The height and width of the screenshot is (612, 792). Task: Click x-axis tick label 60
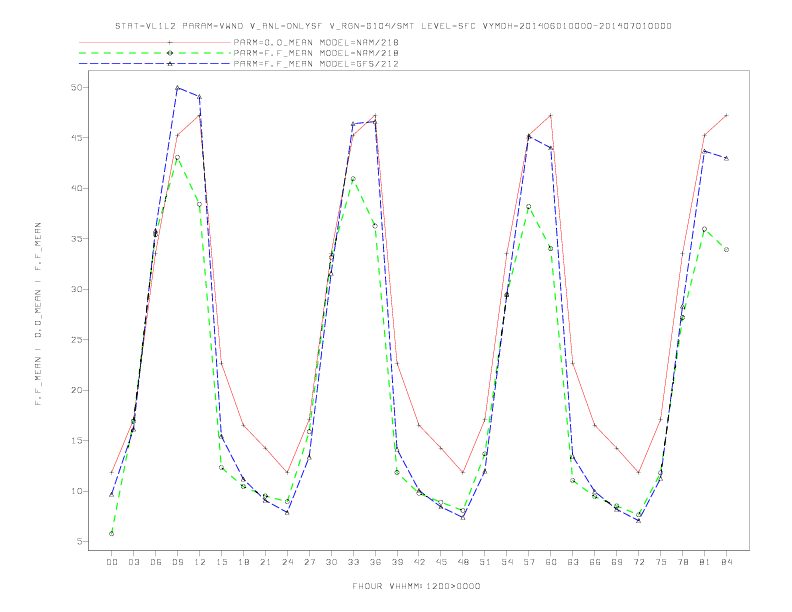551,562
